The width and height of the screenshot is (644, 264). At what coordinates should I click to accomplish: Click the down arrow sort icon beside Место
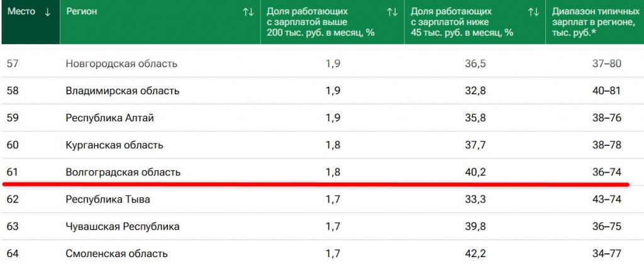(x=48, y=12)
